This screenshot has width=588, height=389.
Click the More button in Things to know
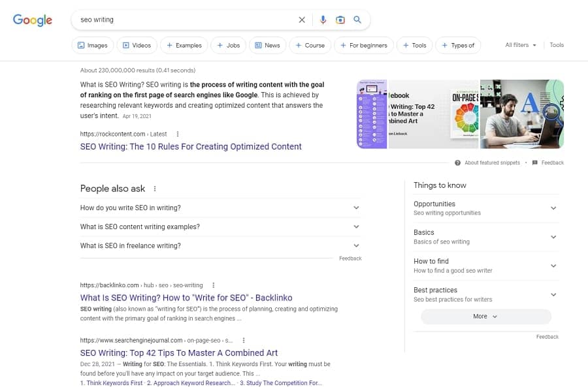(x=486, y=317)
